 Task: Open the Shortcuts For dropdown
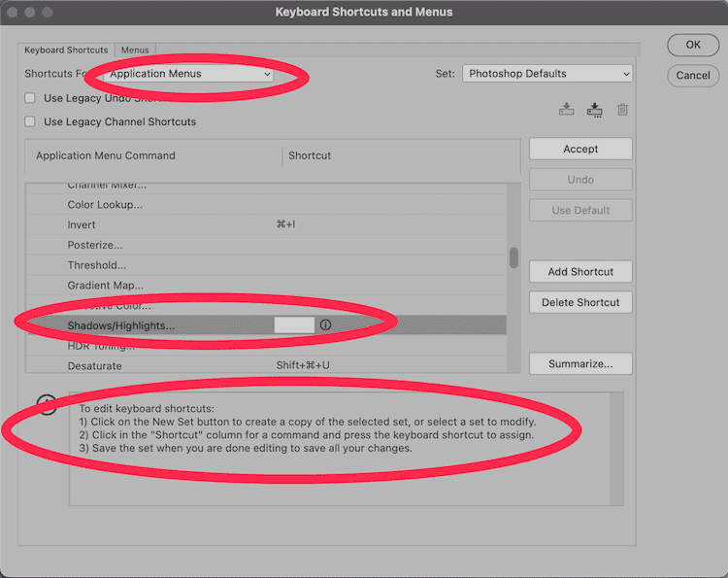(189, 74)
